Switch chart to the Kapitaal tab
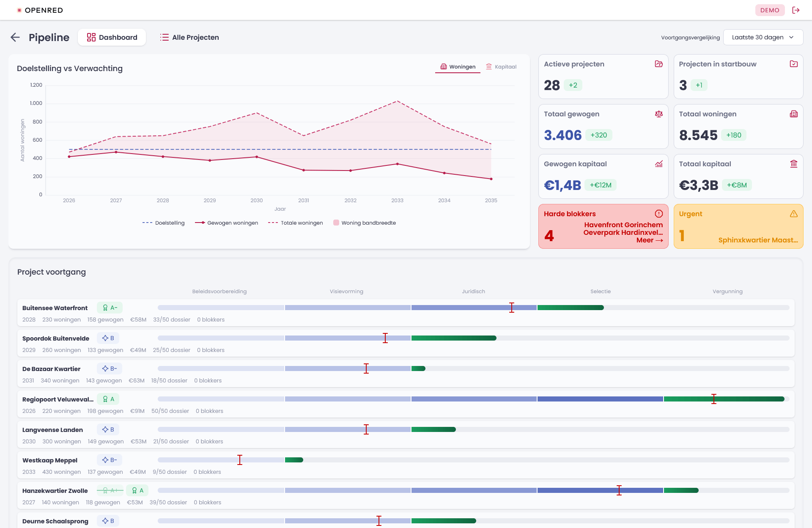 (501, 67)
